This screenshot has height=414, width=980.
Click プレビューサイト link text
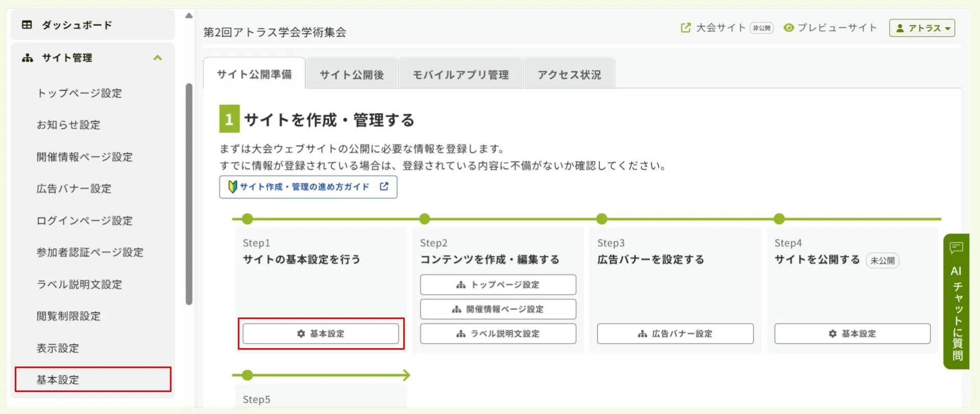(837, 28)
